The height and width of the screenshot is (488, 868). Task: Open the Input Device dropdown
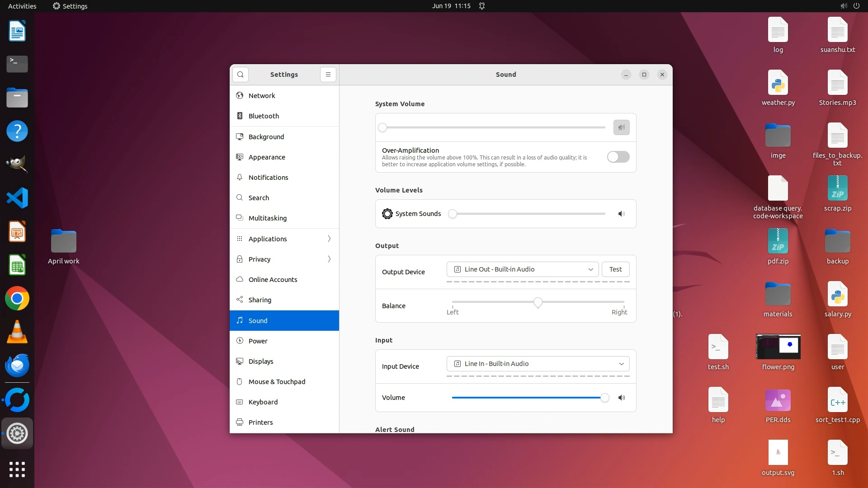(538, 364)
